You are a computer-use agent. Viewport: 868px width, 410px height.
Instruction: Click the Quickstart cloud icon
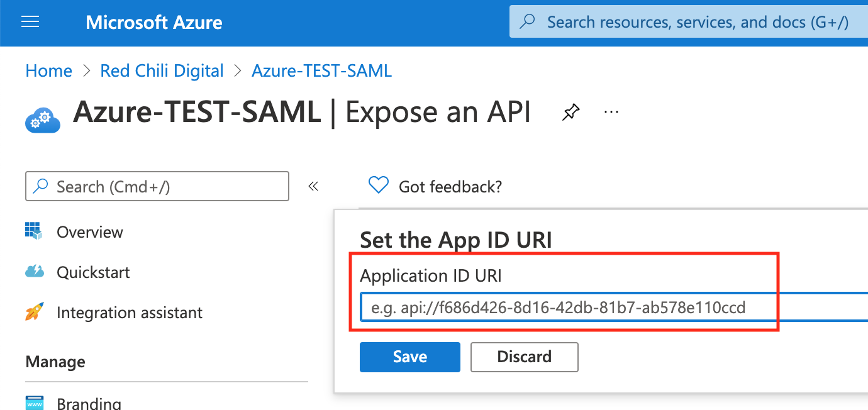tap(34, 271)
